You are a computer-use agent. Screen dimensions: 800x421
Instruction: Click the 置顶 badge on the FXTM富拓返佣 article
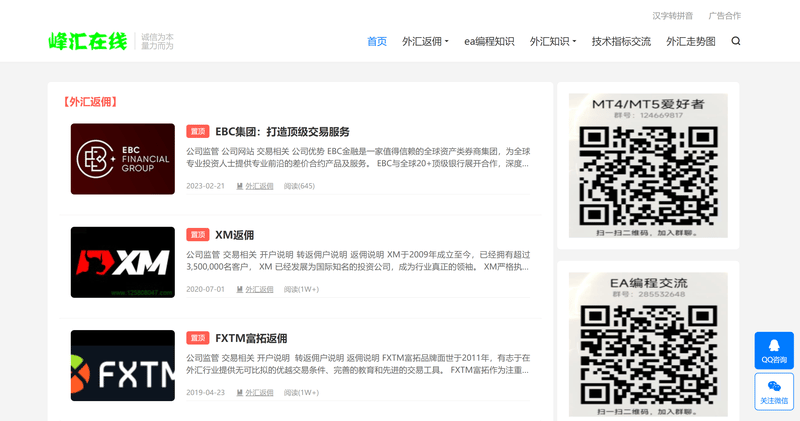coord(197,338)
